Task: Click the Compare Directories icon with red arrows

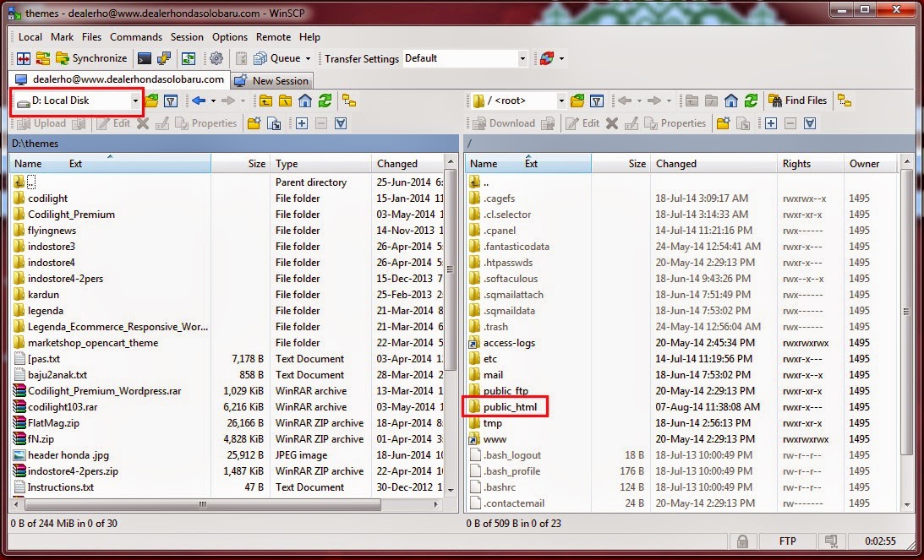Action: click(x=24, y=58)
